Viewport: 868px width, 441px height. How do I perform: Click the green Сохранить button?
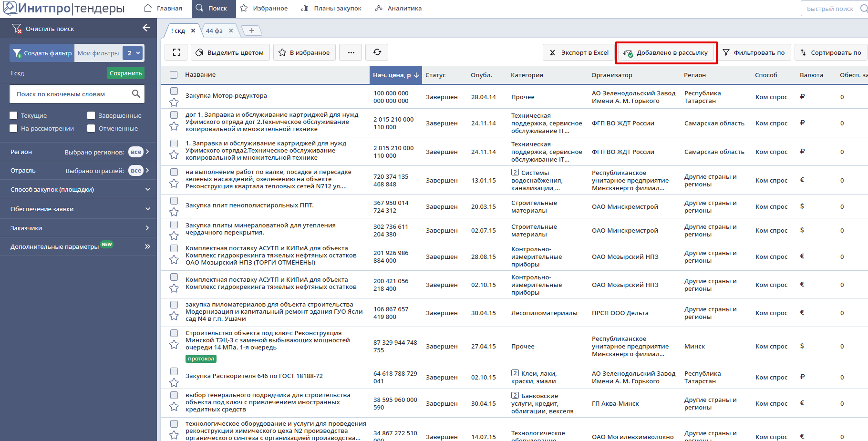pyautogui.click(x=126, y=73)
